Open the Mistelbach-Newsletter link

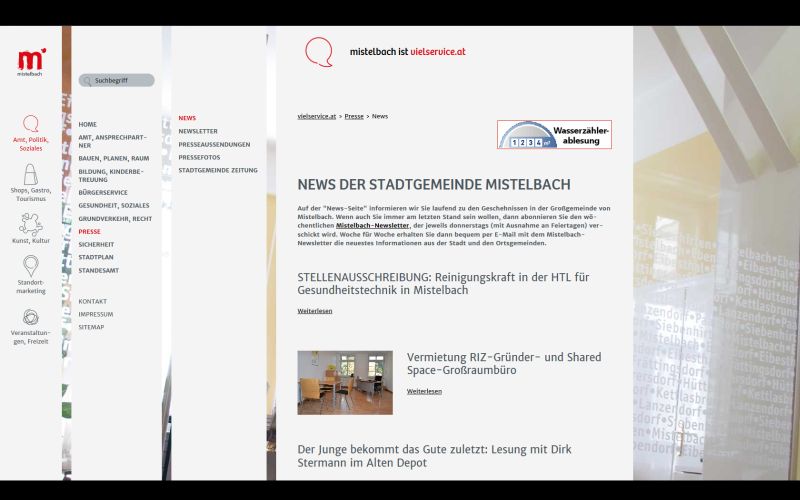tap(372, 226)
